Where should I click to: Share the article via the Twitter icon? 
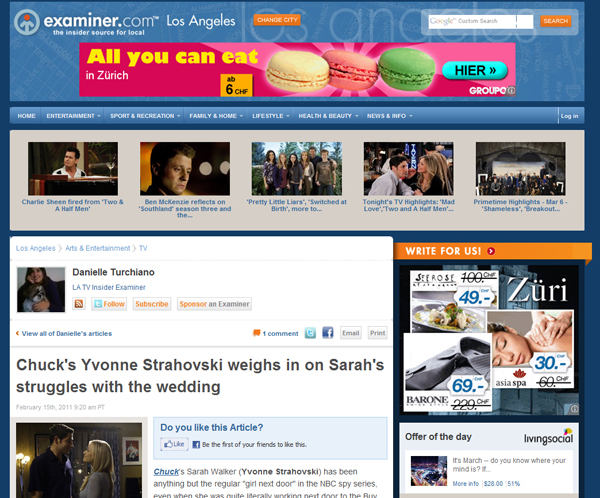pyautogui.click(x=309, y=333)
